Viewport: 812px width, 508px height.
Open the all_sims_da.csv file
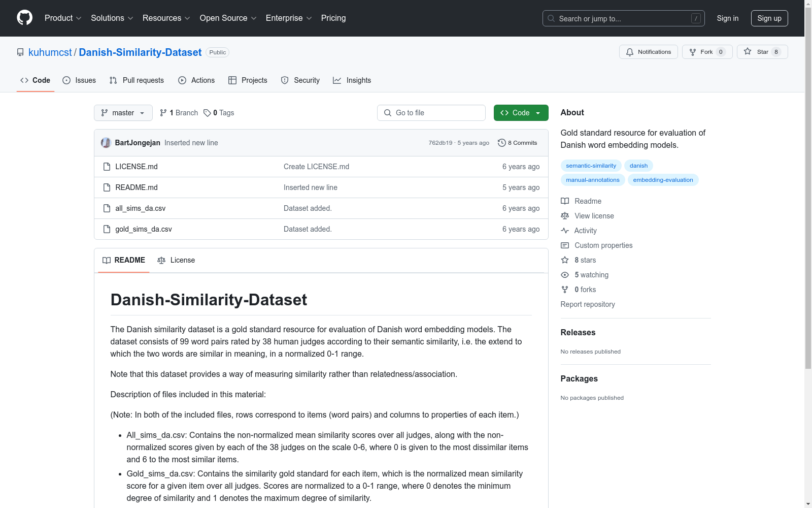pos(140,208)
